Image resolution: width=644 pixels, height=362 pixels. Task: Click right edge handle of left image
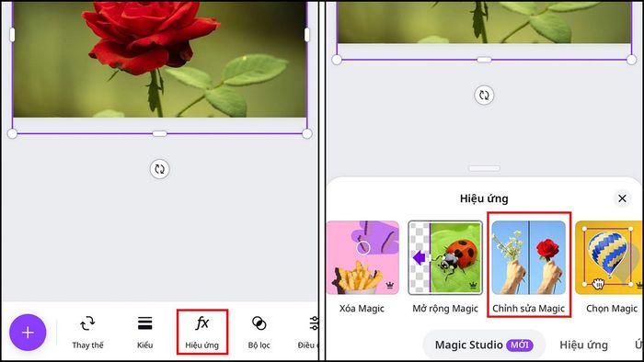coord(306,35)
